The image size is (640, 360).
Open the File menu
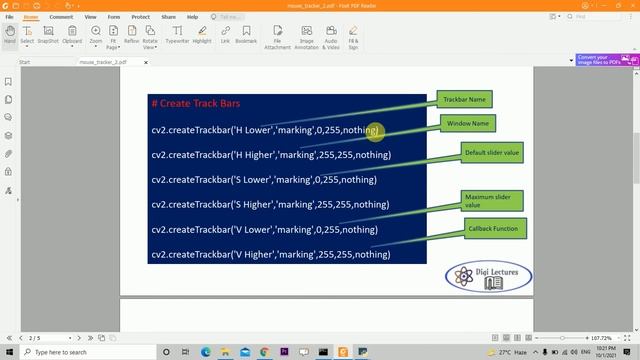[9, 17]
